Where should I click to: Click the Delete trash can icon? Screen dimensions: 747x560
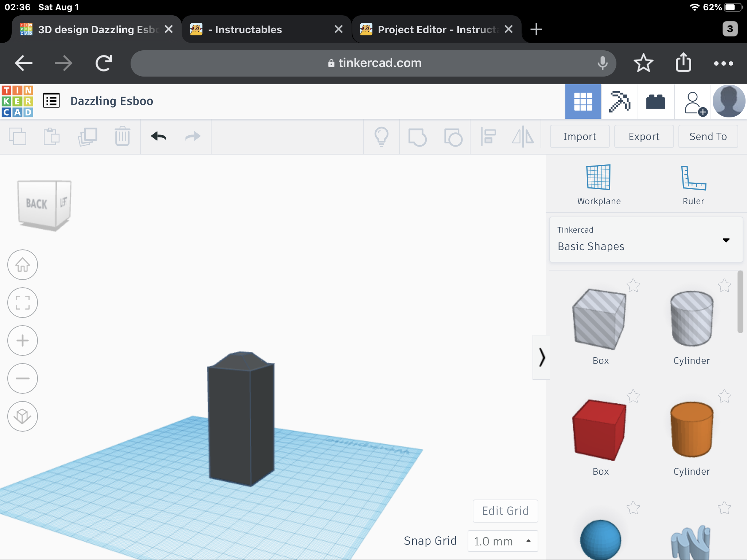tap(122, 136)
